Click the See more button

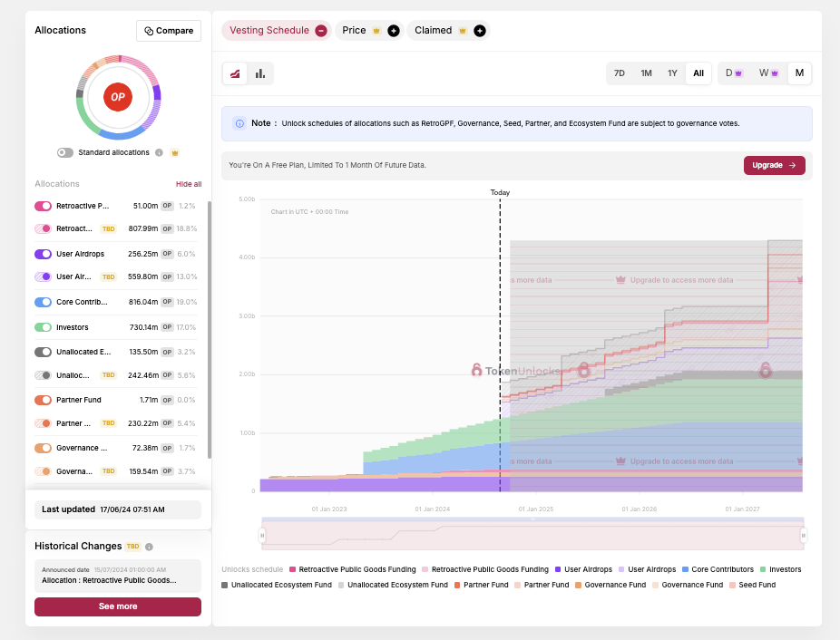[x=118, y=606]
